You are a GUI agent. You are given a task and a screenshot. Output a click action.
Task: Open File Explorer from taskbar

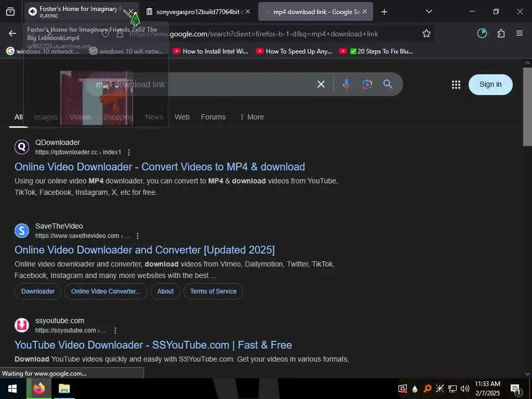[x=64, y=389]
